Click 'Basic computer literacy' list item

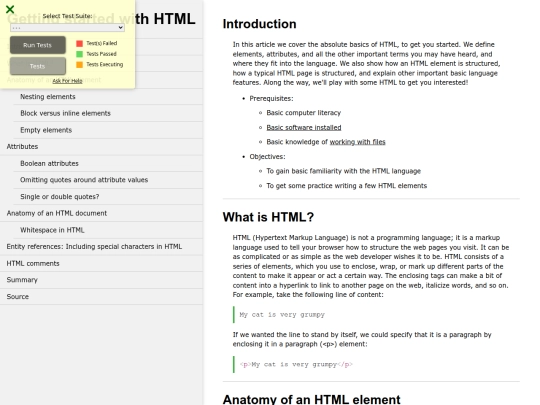(x=304, y=113)
